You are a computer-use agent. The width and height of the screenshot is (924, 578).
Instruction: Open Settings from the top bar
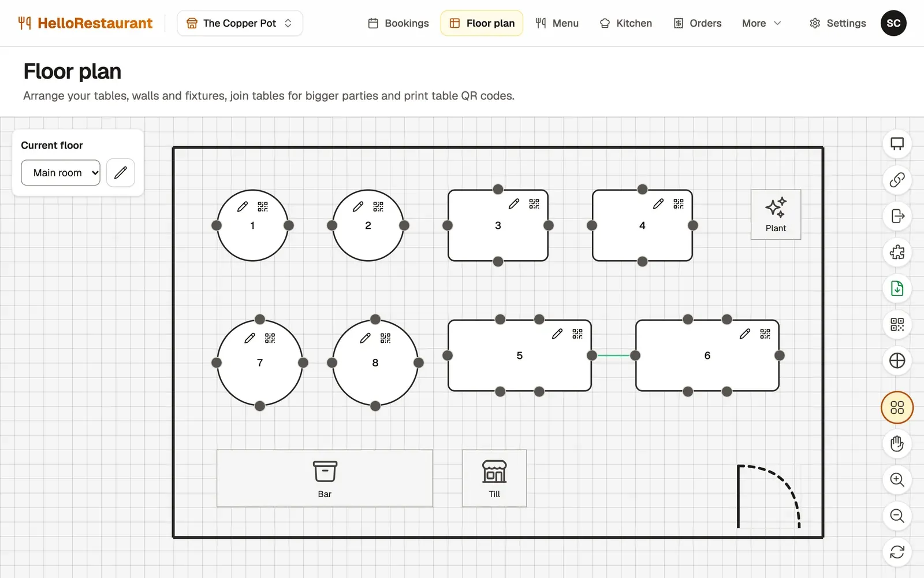(838, 23)
